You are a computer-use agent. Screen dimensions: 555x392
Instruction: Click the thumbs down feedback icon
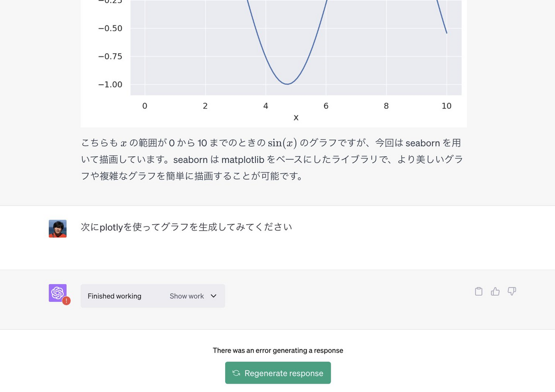tap(512, 291)
